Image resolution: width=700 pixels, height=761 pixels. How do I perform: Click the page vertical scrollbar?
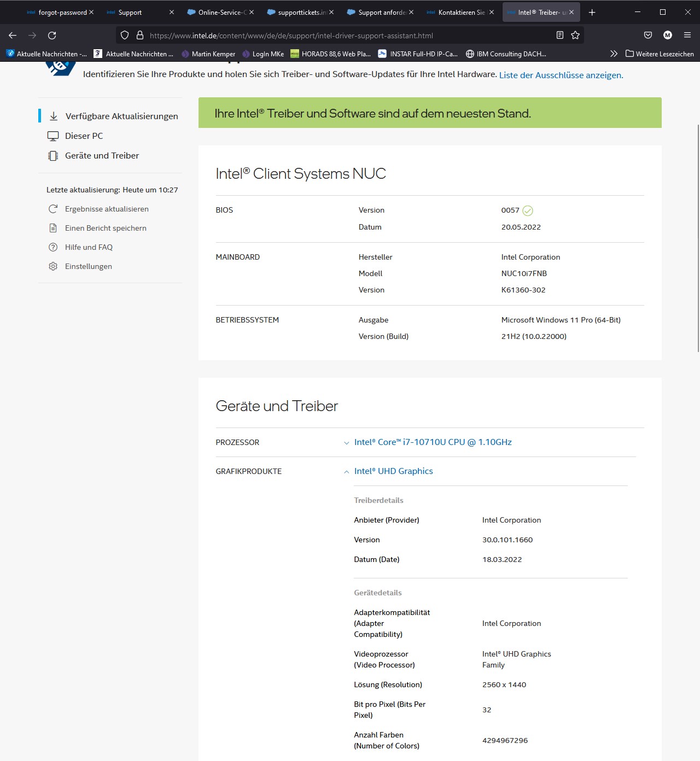tap(697, 238)
